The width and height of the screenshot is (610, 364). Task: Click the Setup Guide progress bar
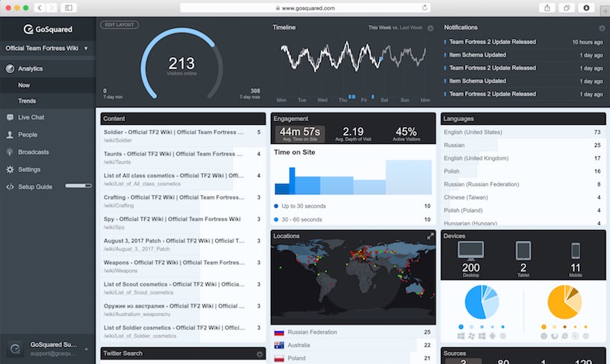[x=79, y=186]
